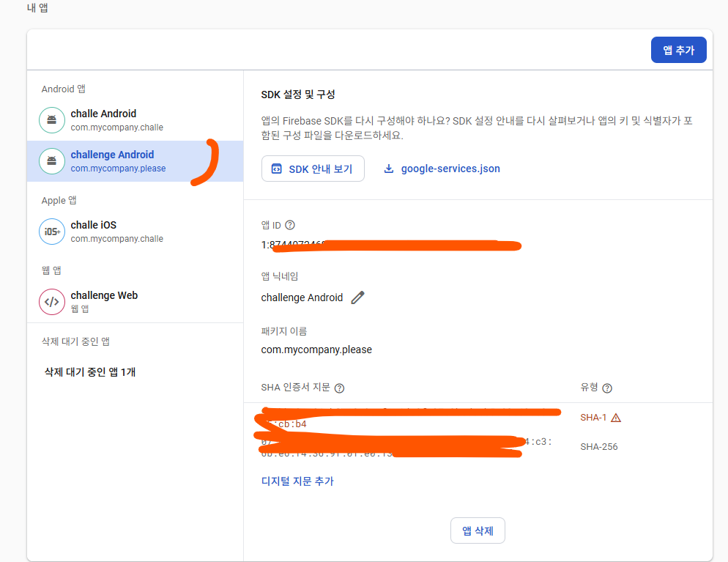Show help for SHA 인증서 지문

(339, 388)
